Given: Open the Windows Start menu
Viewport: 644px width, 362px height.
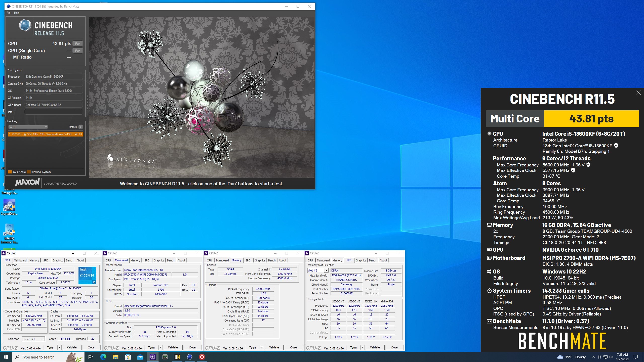Looking at the screenshot, I should pyautogui.click(x=6, y=357).
